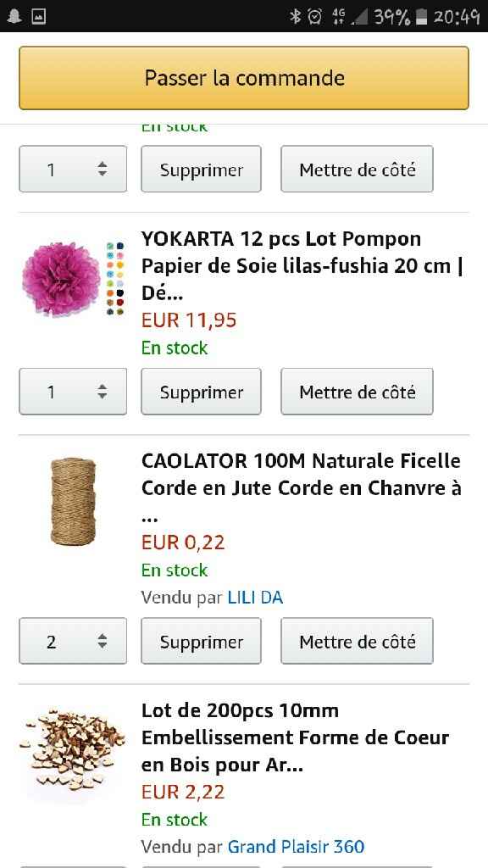Open the quantity selector for the first item

tap(73, 169)
